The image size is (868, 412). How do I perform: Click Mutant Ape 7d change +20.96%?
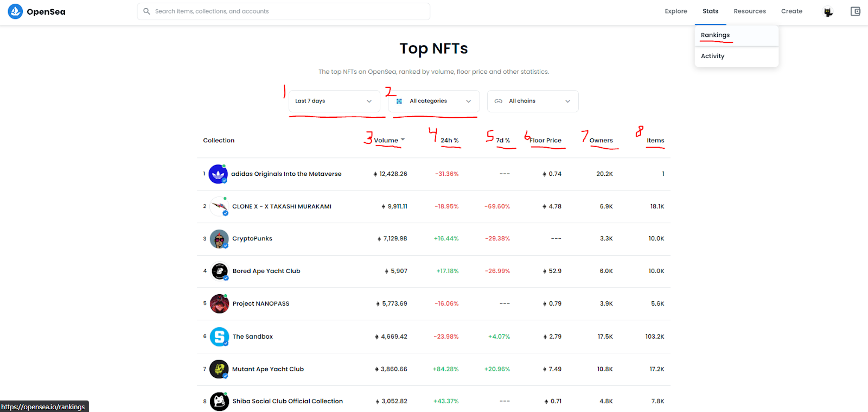click(497, 369)
